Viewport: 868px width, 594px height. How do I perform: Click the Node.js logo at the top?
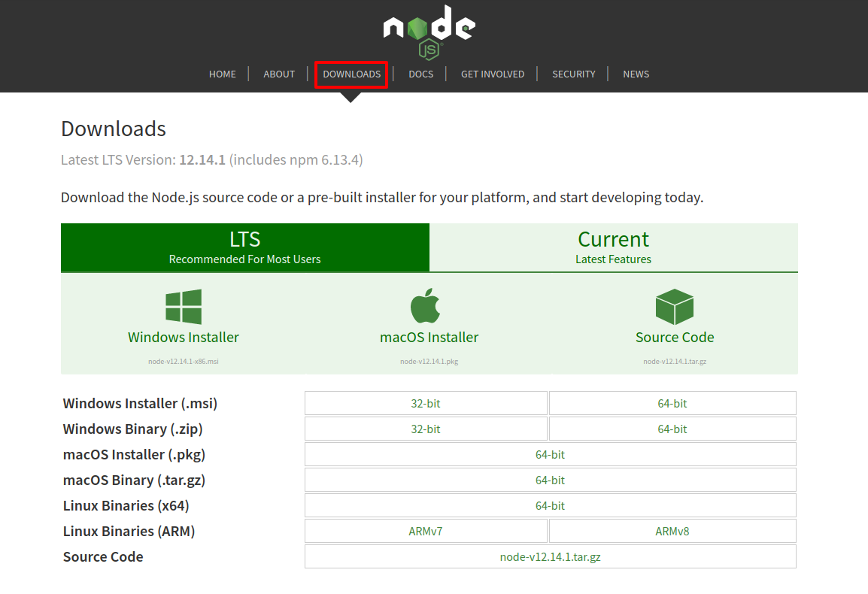429,29
